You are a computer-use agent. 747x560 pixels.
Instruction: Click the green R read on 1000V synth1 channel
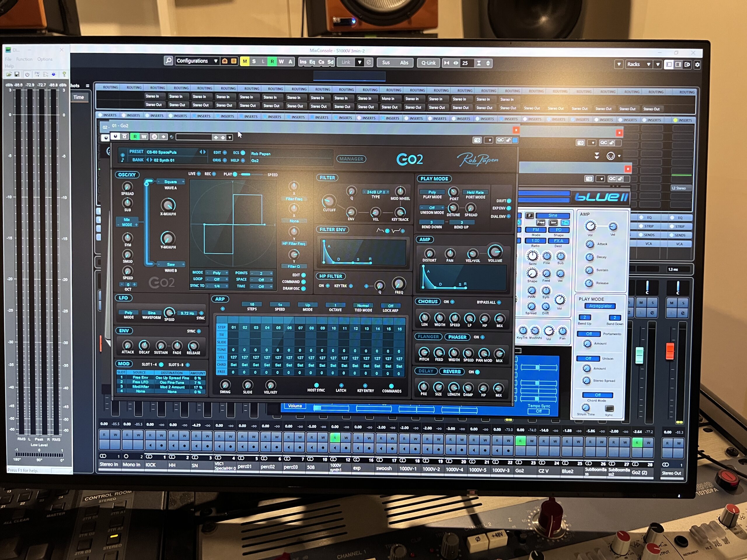point(335,438)
